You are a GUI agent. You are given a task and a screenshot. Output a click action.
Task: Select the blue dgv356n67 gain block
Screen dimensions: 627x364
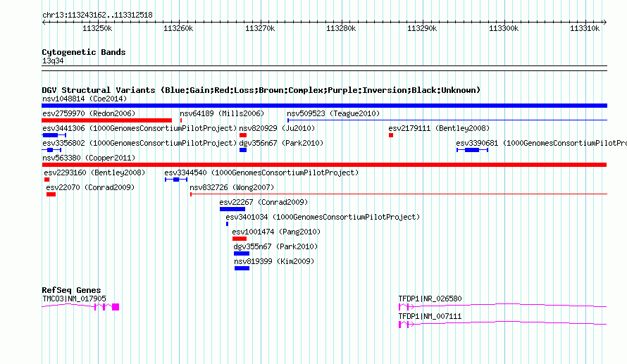point(243,150)
